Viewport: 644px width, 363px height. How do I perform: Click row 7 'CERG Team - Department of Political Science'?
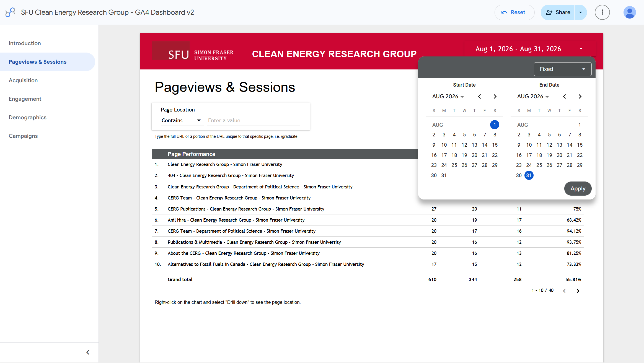click(242, 231)
